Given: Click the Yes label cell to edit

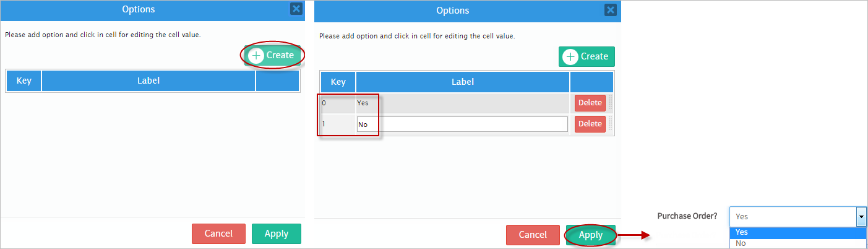Looking at the screenshot, I should click(462, 103).
